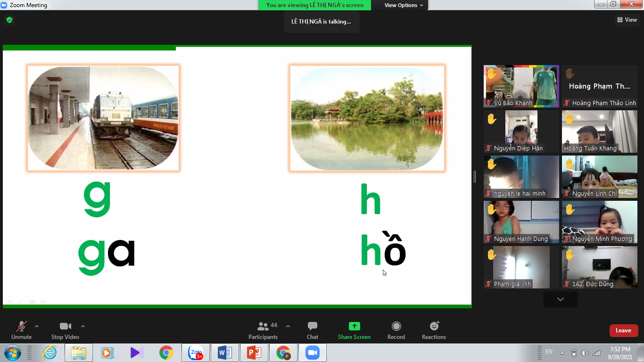Show more participant videos with down chevron

[x=560, y=299]
